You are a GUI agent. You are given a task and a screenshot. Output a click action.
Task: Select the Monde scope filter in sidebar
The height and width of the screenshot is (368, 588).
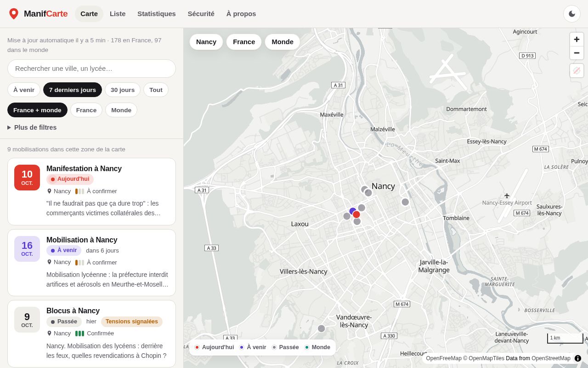pos(121,110)
